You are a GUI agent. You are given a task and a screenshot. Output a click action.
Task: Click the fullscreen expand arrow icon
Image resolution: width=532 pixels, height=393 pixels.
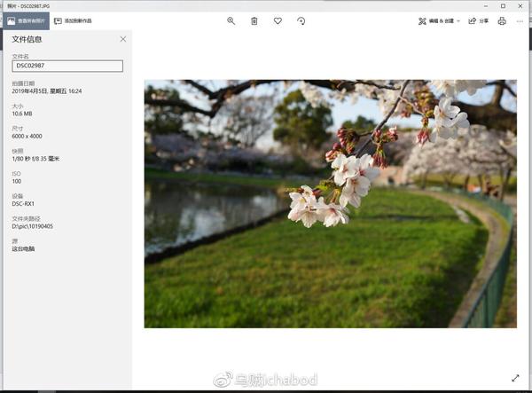pos(515,378)
